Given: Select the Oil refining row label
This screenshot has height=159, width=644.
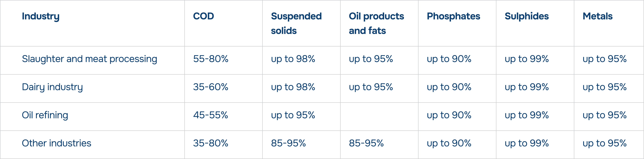Looking at the screenshot, I should [45, 115].
